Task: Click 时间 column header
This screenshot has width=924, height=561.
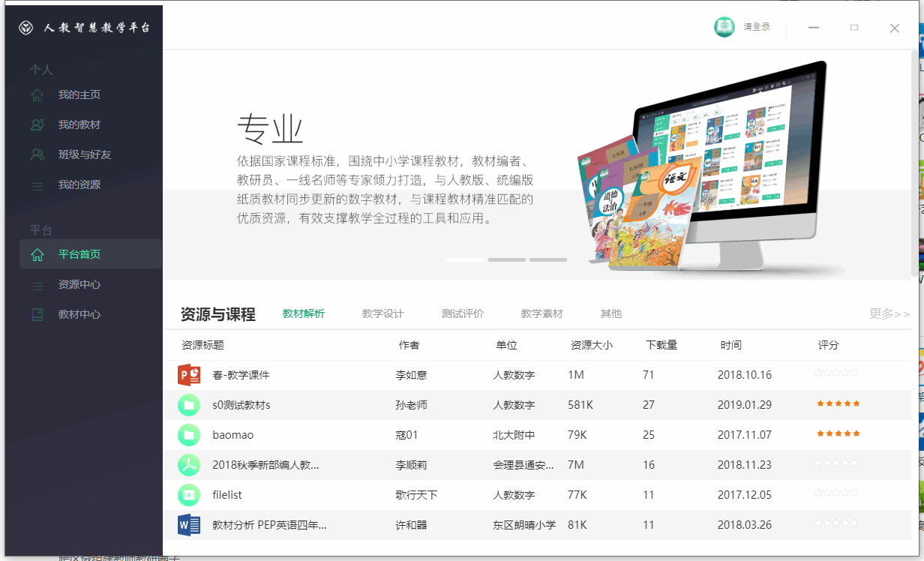Action: click(731, 345)
